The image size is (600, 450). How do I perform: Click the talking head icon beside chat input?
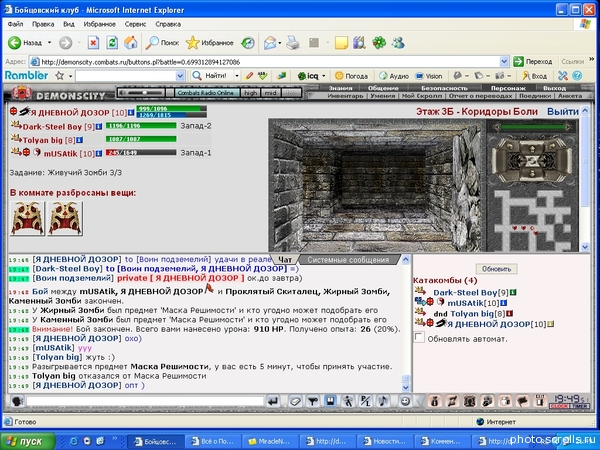coord(17,401)
